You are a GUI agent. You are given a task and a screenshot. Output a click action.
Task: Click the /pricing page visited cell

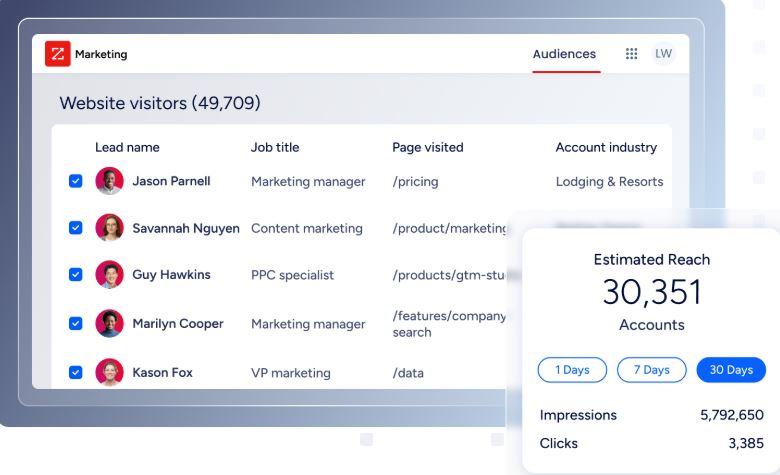coord(415,182)
